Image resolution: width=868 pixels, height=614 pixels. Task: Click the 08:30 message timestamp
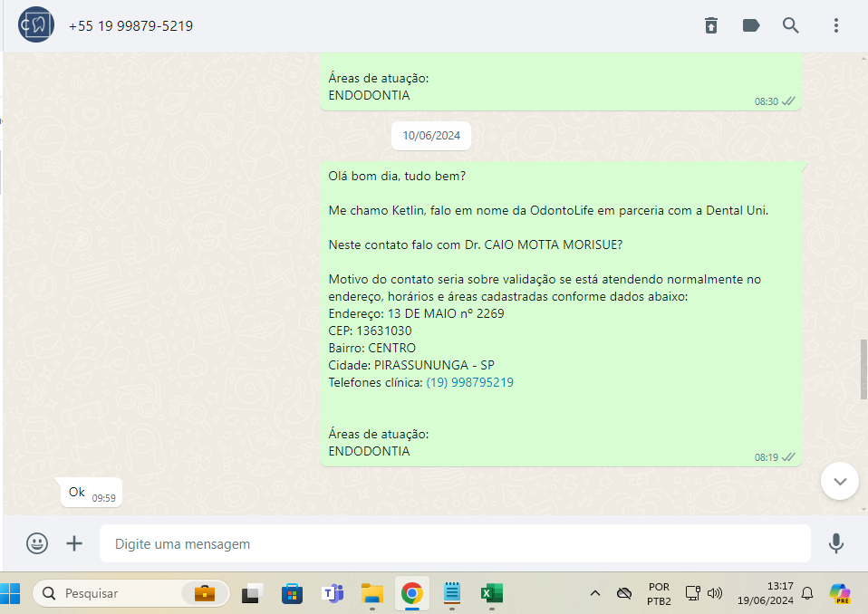[x=767, y=101]
